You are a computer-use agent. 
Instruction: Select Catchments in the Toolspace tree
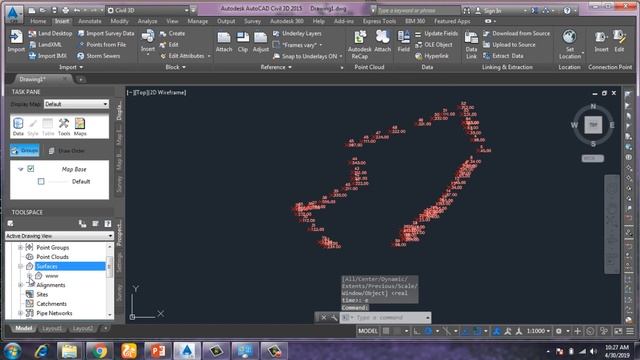point(51,304)
